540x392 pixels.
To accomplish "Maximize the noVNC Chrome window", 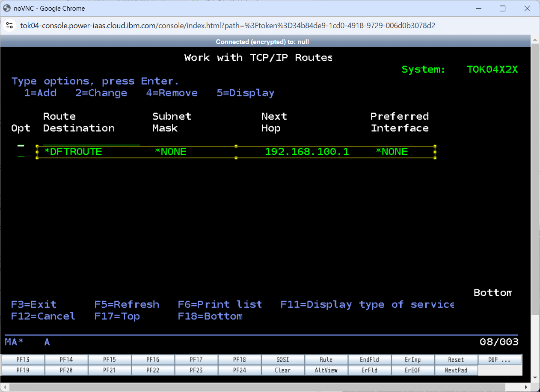I will [x=503, y=8].
